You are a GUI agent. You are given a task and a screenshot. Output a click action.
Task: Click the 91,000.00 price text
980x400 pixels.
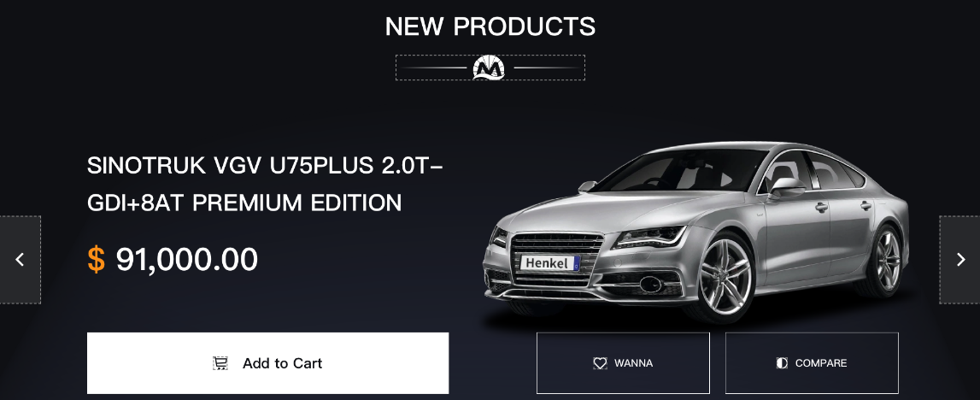(x=187, y=259)
